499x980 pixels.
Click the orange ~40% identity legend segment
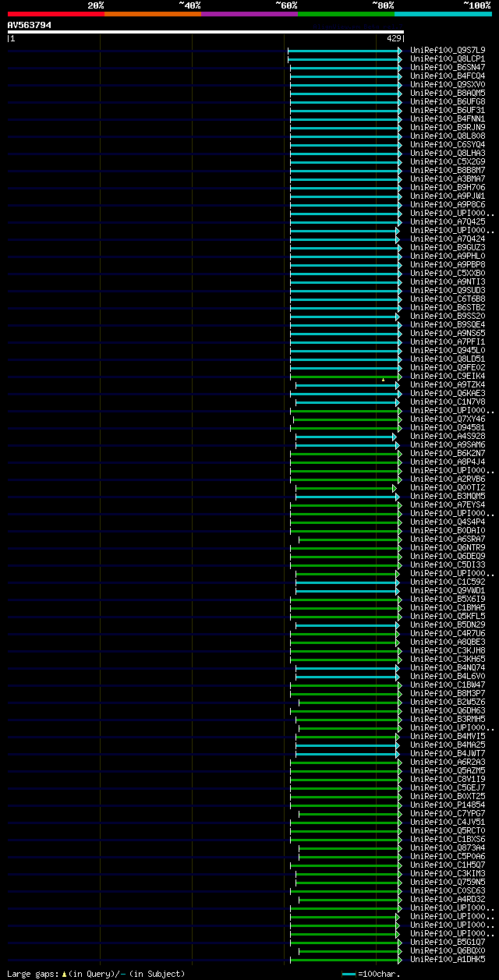click(x=153, y=14)
